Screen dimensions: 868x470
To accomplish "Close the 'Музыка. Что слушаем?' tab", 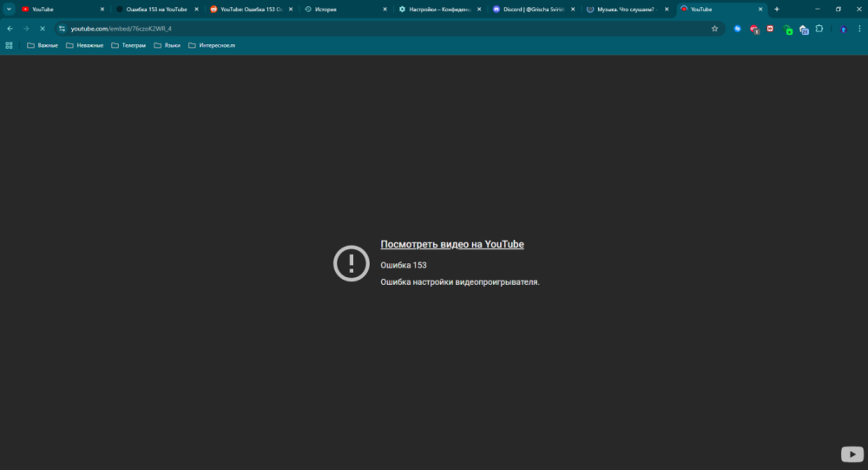I will (x=667, y=10).
